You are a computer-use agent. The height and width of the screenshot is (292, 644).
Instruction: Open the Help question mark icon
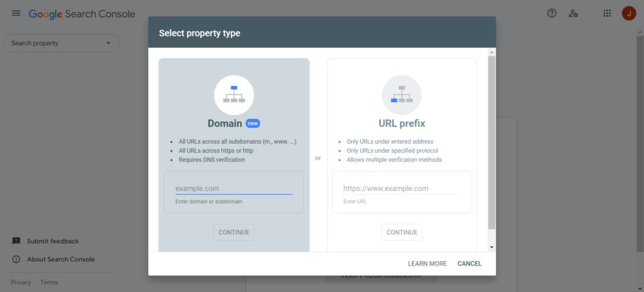click(552, 13)
